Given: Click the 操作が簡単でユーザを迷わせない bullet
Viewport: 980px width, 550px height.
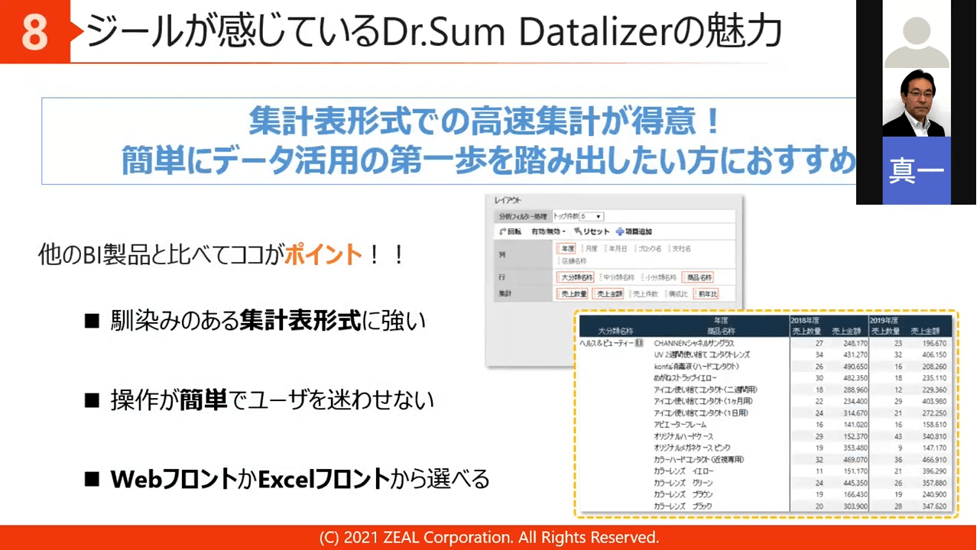Looking at the screenshot, I should (x=259, y=400).
